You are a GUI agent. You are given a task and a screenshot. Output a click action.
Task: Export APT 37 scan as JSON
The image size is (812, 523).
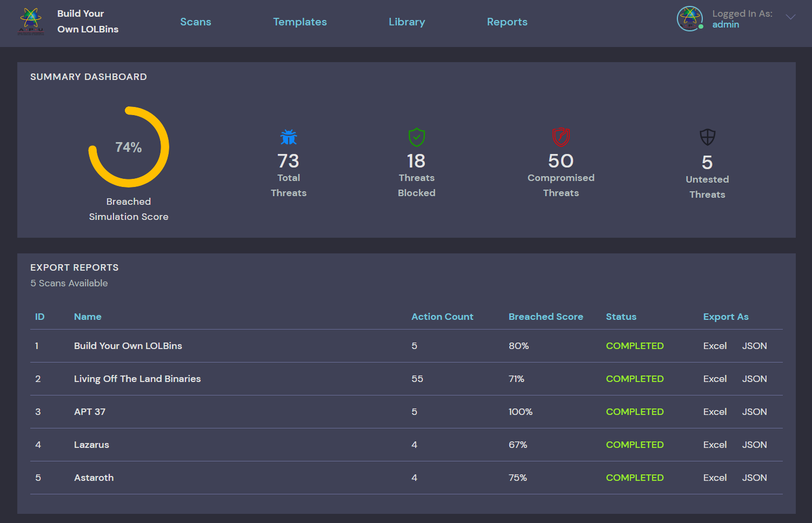[754, 412]
